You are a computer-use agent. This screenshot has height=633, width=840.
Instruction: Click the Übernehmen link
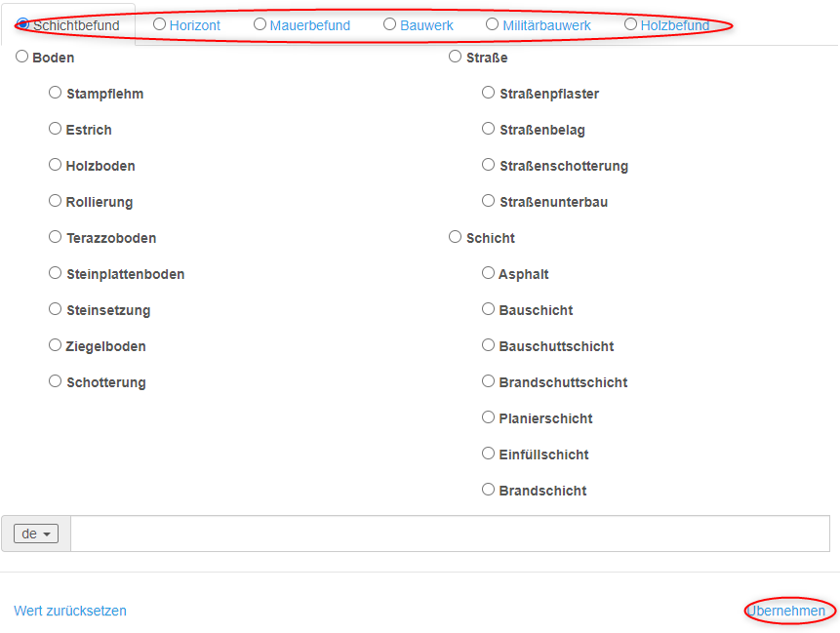click(x=786, y=611)
